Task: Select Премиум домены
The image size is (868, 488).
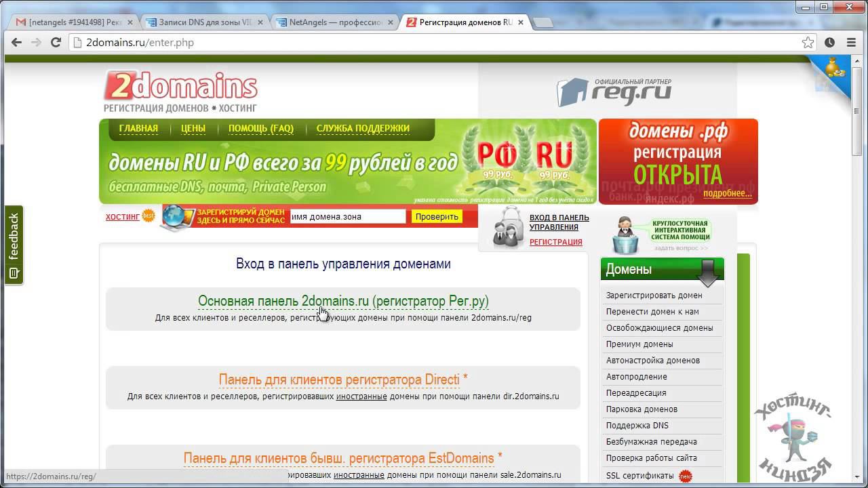Action: point(639,344)
